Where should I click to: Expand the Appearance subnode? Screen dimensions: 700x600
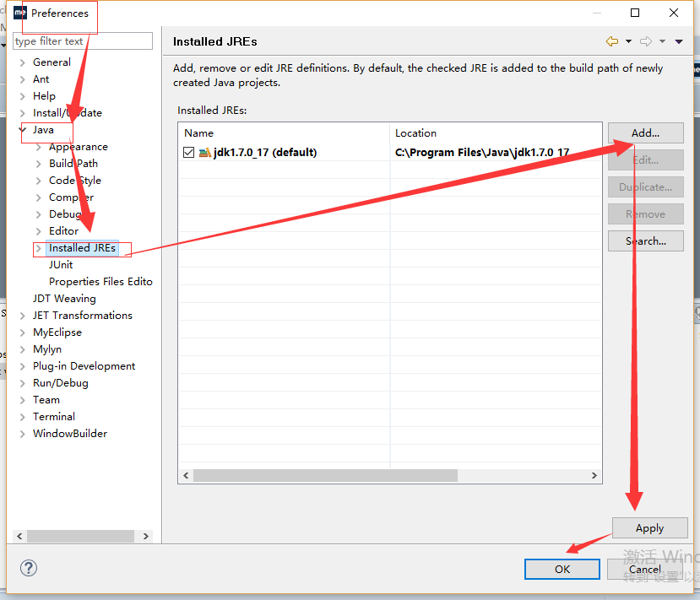pyautogui.click(x=38, y=147)
